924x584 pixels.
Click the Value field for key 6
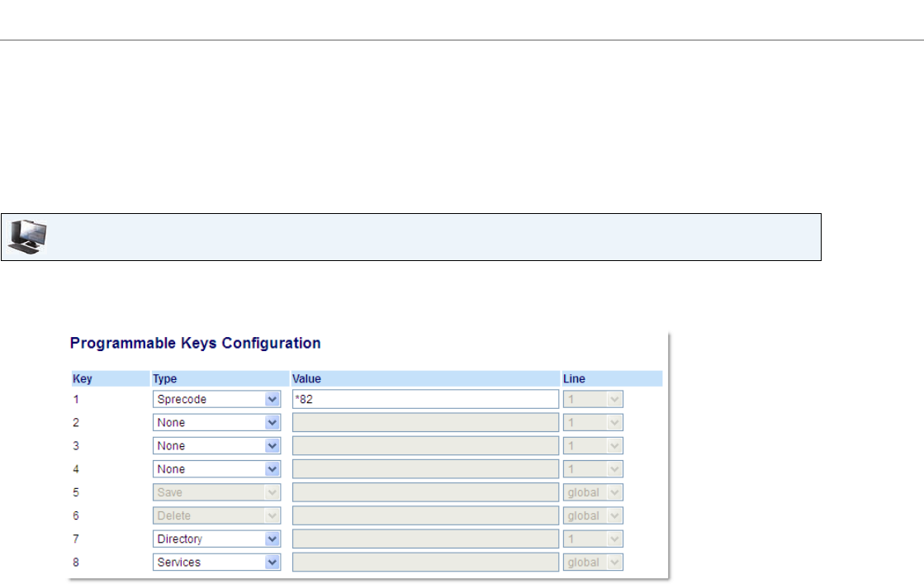tap(425, 515)
